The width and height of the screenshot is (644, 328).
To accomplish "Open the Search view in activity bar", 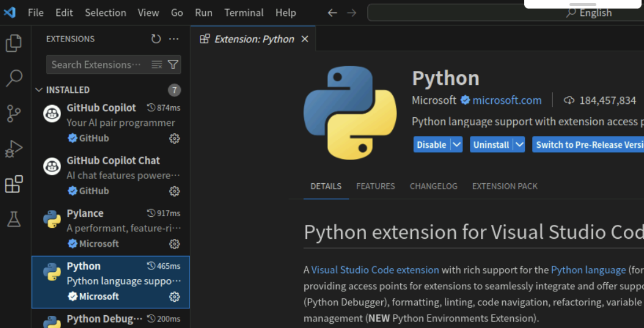I will coord(13,78).
